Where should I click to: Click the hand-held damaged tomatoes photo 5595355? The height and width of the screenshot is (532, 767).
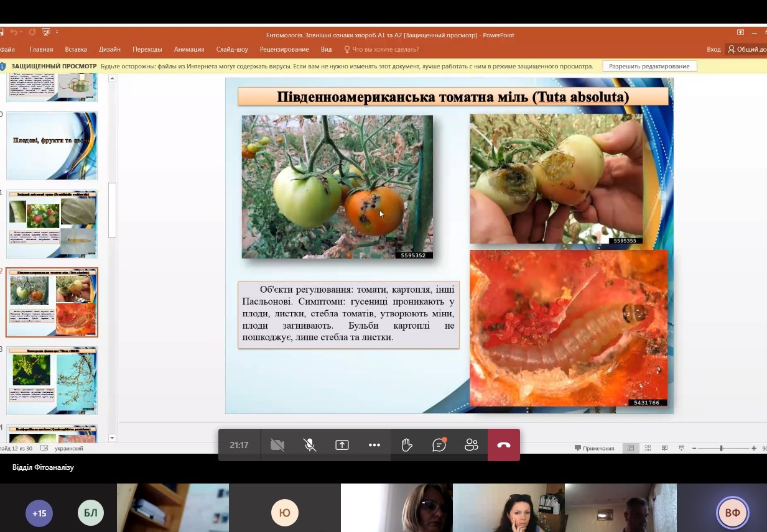point(556,179)
